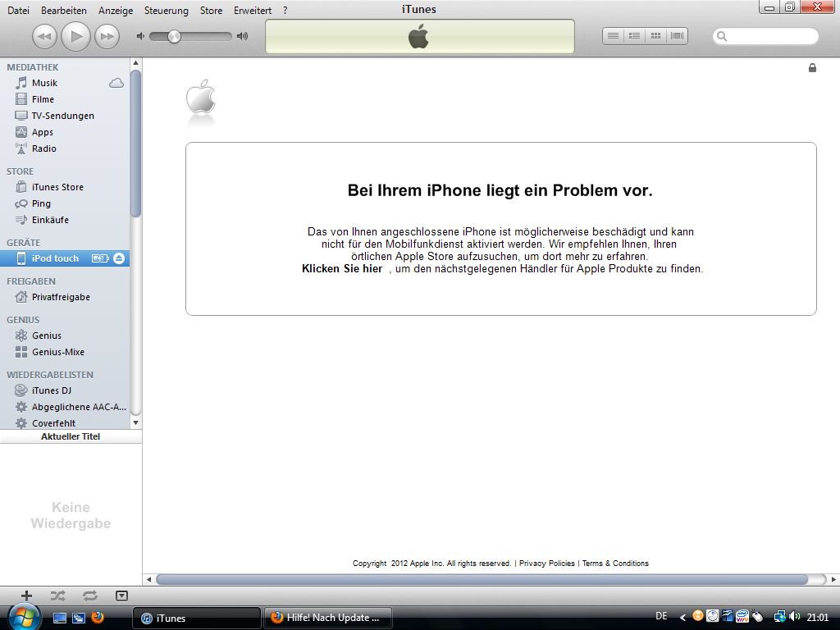The height and width of the screenshot is (630, 840).
Task: Click the Show Desktop quick launch icon
Action: coord(59,617)
